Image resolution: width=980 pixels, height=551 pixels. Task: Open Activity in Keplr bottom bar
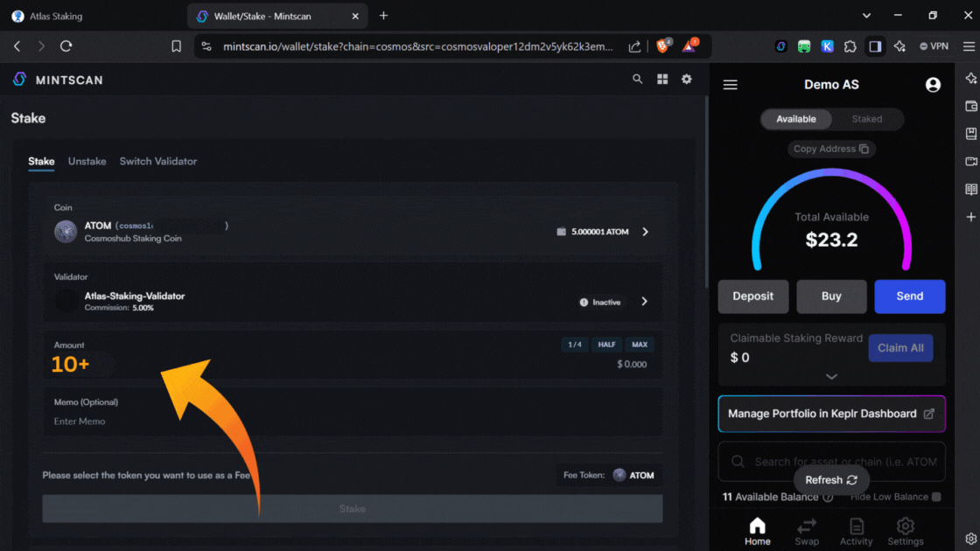point(856,531)
